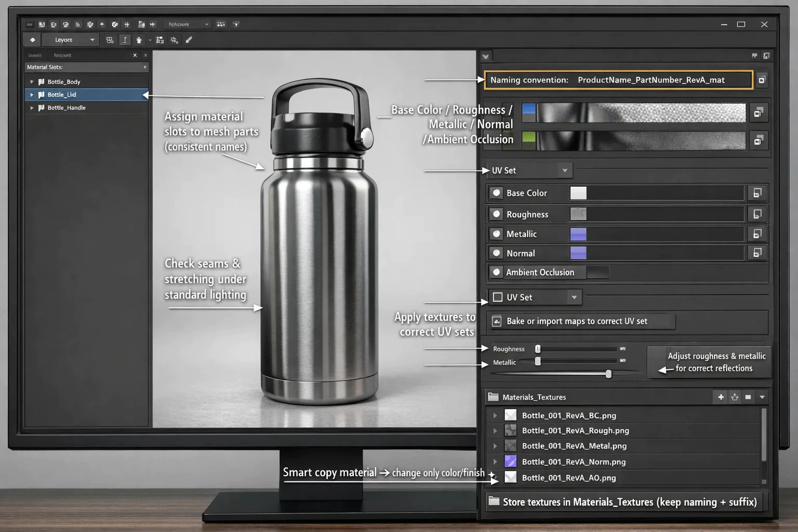Open the first UV Set dropdown
The width and height of the screenshot is (798, 532).
pyautogui.click(x=565, y=170)
